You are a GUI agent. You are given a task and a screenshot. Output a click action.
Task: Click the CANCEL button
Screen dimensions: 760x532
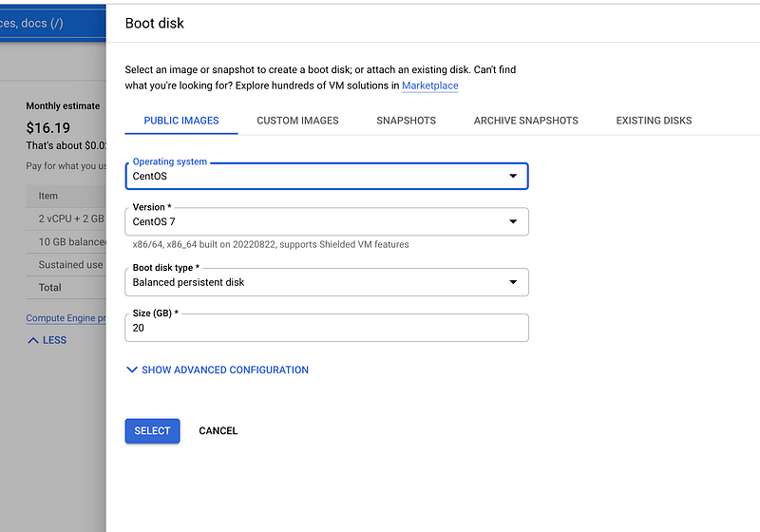pyautogui.click(x=218, y=431)
